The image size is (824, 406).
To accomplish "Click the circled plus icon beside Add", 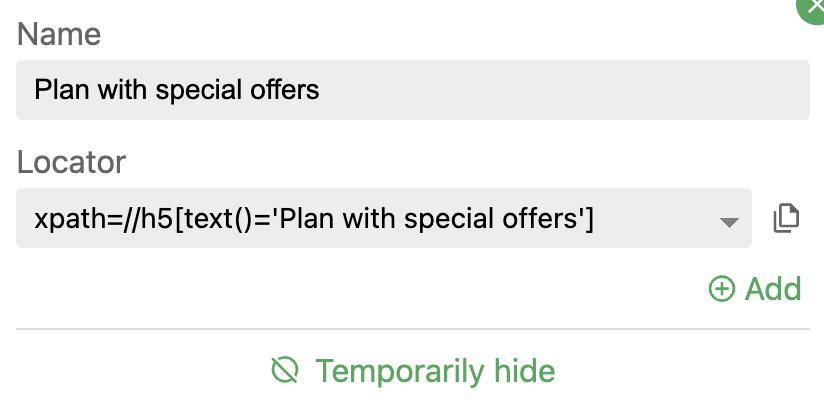I will coord(722,289).
